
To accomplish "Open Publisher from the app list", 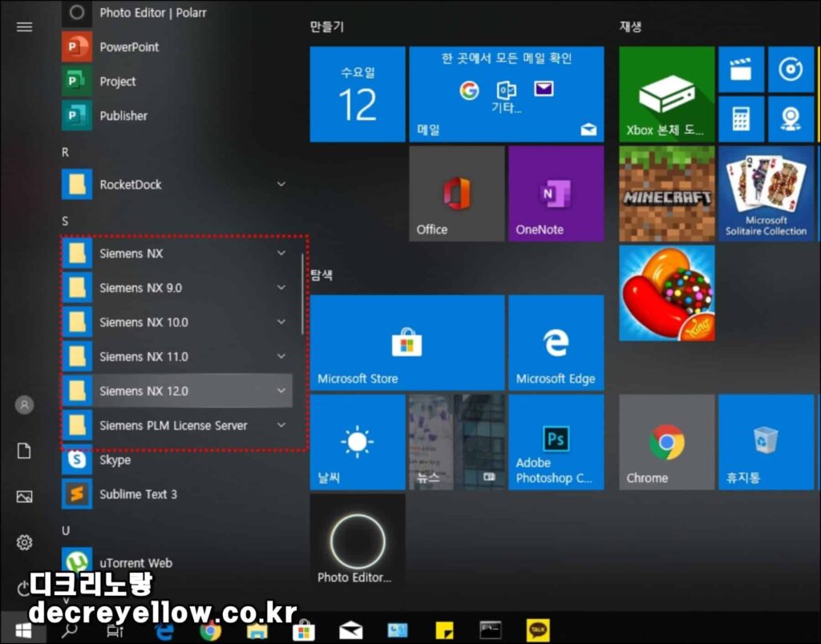I will (176, 115).
